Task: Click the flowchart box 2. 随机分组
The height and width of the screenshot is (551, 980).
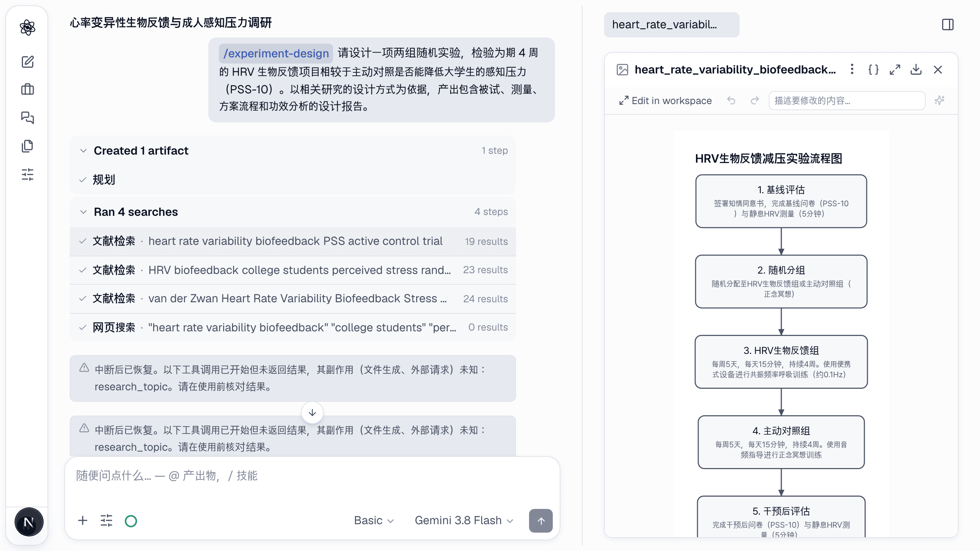Action: pos(781,282)
